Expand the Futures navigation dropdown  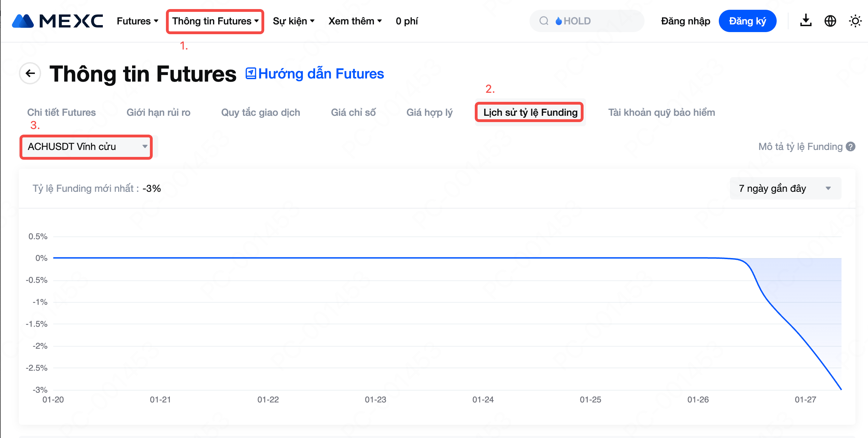[x=137, y=21]
